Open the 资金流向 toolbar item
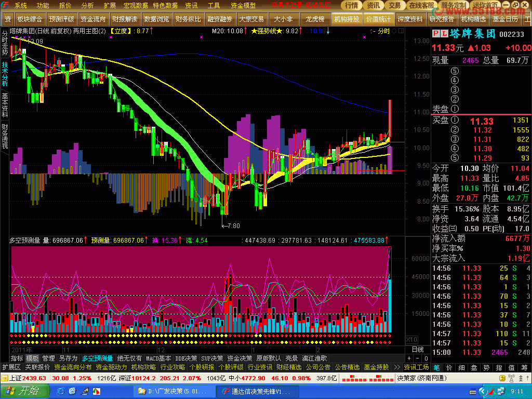This screenshot has width=532, height=399. (x=94, y=19)
